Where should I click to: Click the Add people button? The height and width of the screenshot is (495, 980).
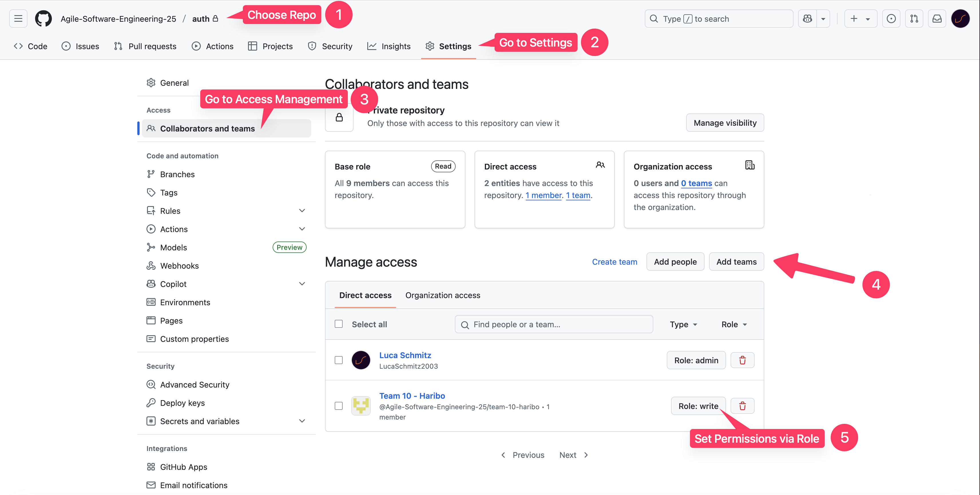[x=675, y=262]
